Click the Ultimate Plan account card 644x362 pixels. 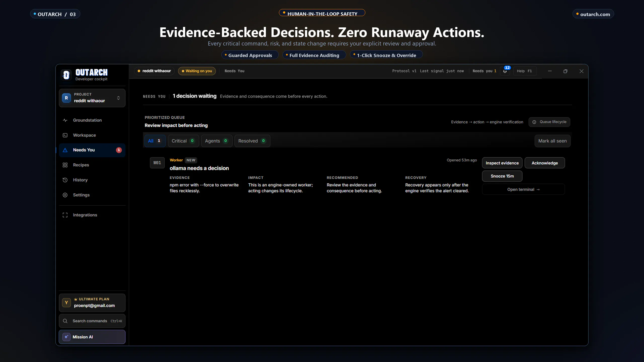tap(92, 303)
